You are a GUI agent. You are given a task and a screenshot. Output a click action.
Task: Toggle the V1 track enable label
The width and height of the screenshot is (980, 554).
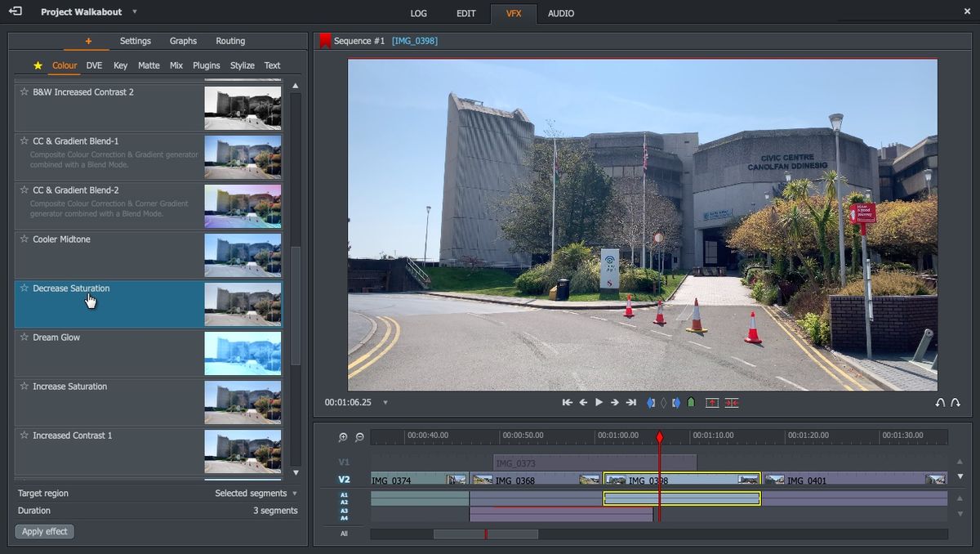tap(343, 462)
